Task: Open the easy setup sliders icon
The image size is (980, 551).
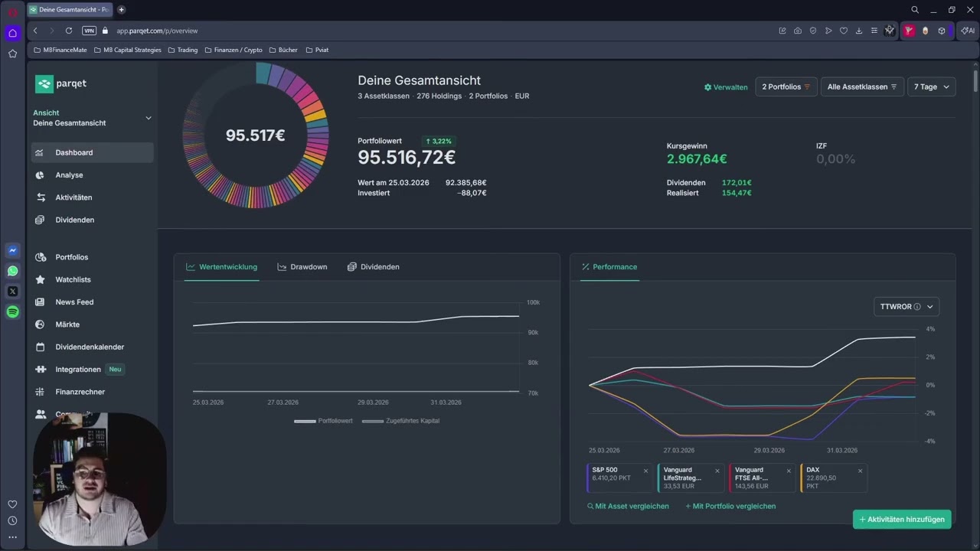Action: 874,31
